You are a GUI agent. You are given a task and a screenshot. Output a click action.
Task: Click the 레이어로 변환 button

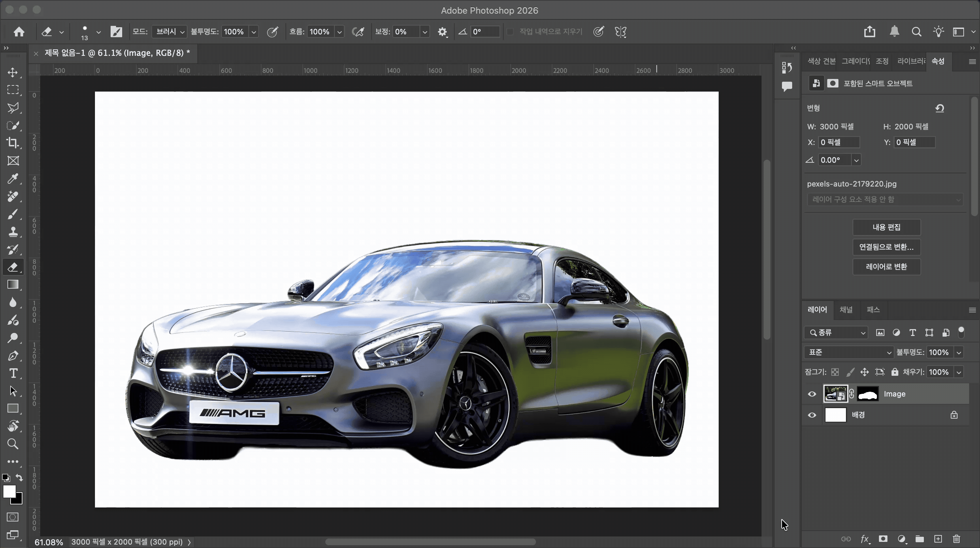coord(886,267)
